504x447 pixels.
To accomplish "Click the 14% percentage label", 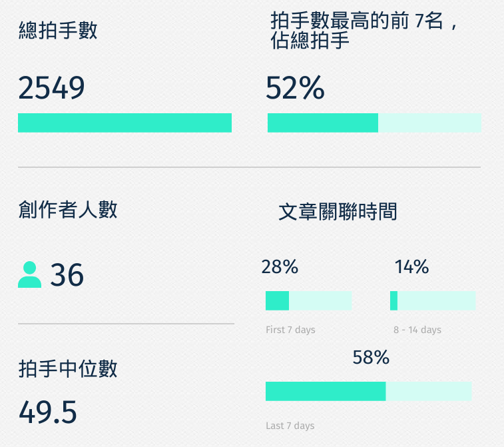I will tap(411, 267).
